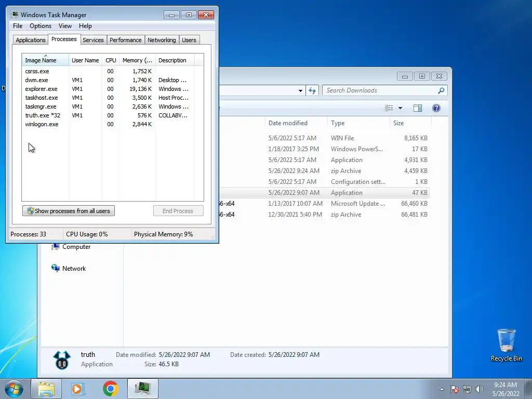The image size is (532, 399).
Task: Click the truth application icon in details pane
Action: coord(62,360)
